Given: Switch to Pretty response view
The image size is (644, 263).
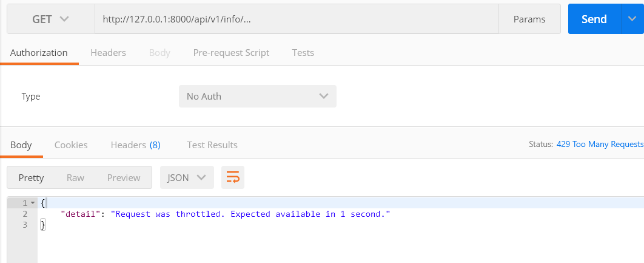Looking at the screenshot, I should [x=32, y=177].
